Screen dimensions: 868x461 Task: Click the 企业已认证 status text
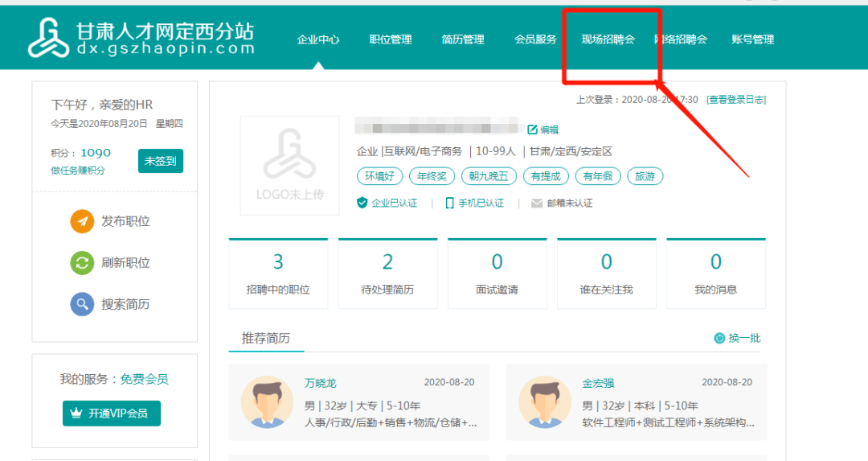394,203
